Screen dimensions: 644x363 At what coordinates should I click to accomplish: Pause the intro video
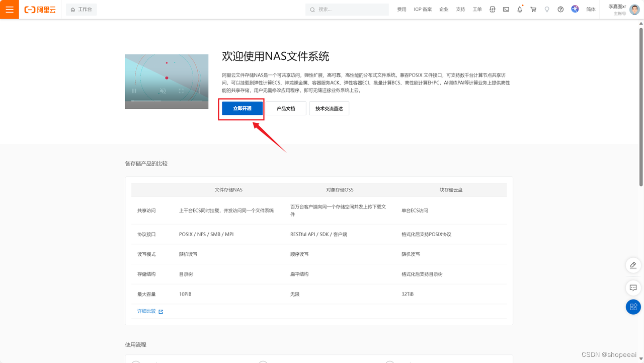(134, 91)
